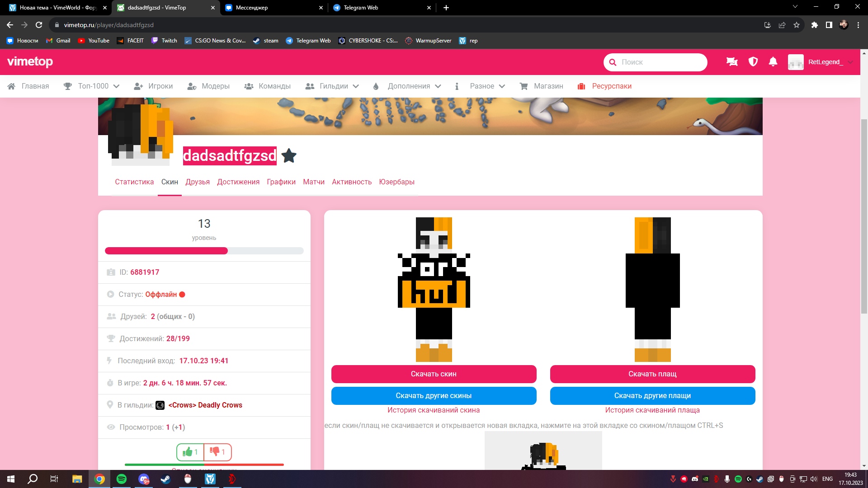Screen dimensions: 868x488
Task: Switch to the Статистика tab
Action: pyautogui.click(x=134, y=182)
